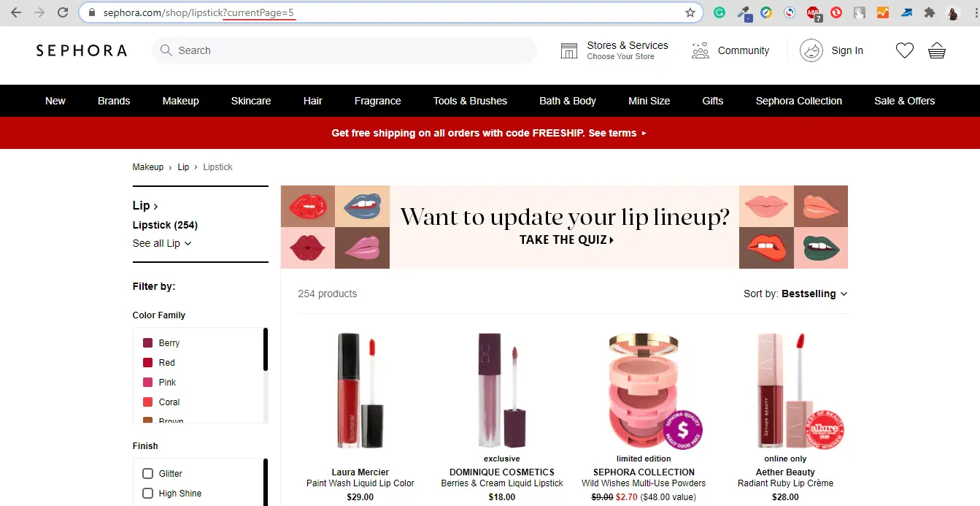Viewport: 980px width, 506px height.
Task: Open the Fragrance menu
Action: [377, 101]
